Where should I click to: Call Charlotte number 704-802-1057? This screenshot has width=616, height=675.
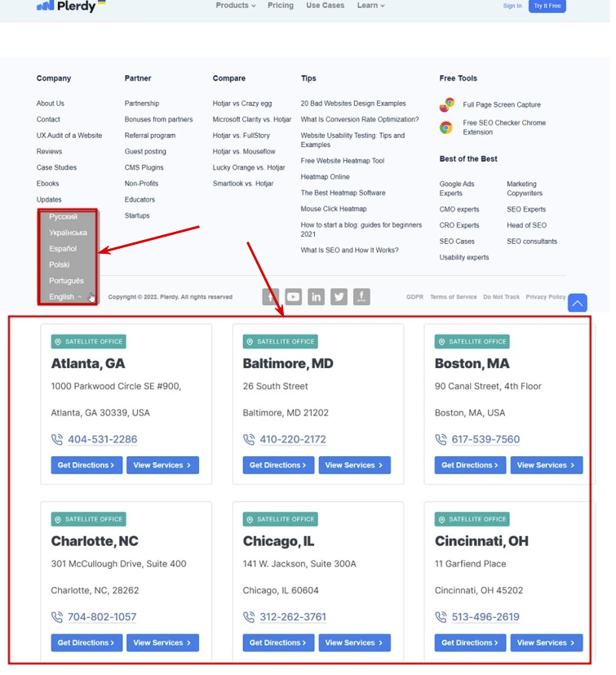[x=102, y=617]
